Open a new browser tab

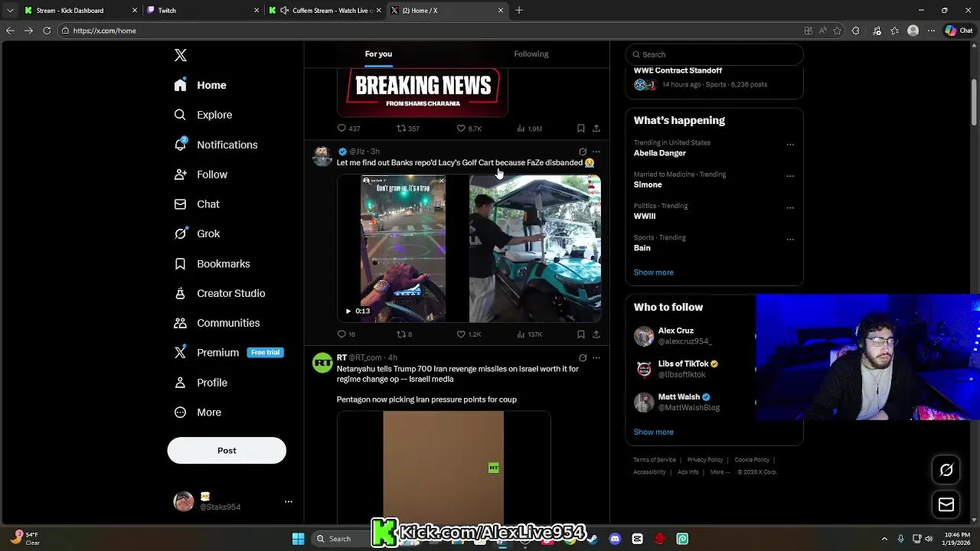click(x=519, y=11)
